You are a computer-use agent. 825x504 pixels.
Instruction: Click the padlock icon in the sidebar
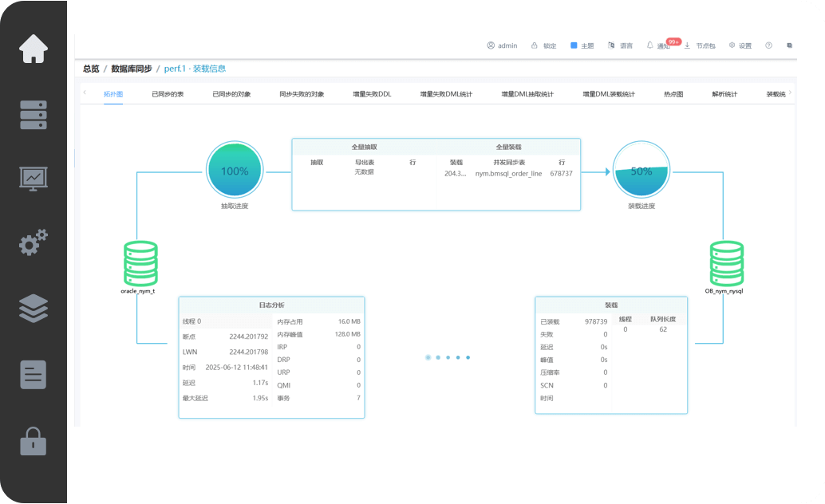[x=34, y=441]
